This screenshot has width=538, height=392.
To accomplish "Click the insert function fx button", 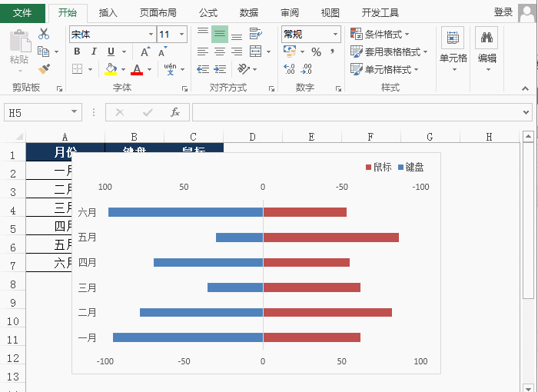I will [174, 112].
